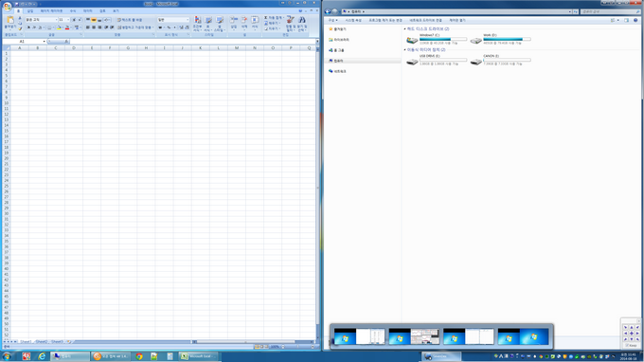Open the fill color dropdown arrow

[x=63, y=27]
